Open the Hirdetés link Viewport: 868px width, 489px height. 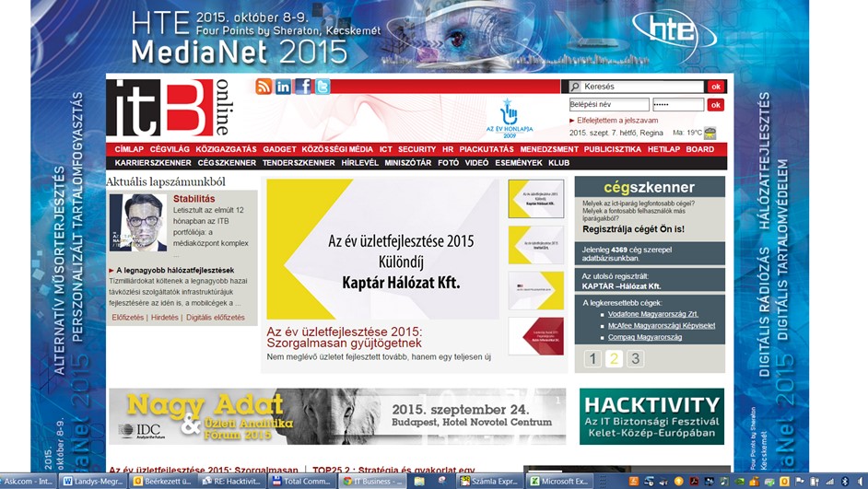(164, 318)
